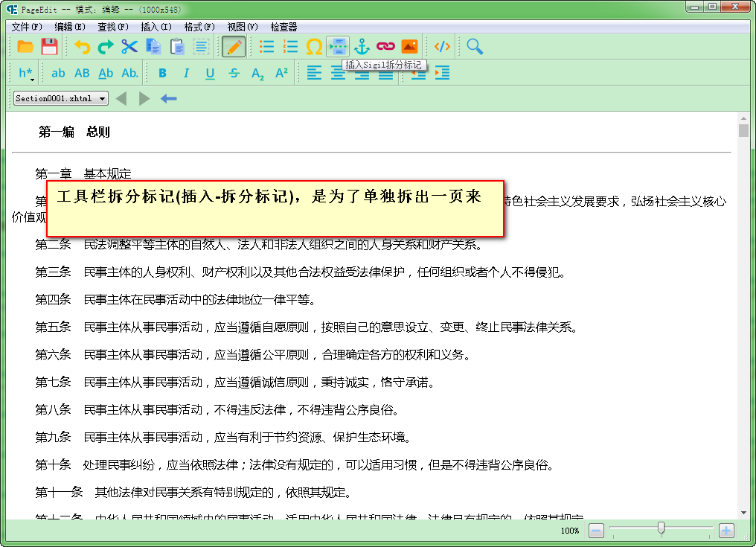Open the 格式(F) menu

click(199, 27)
